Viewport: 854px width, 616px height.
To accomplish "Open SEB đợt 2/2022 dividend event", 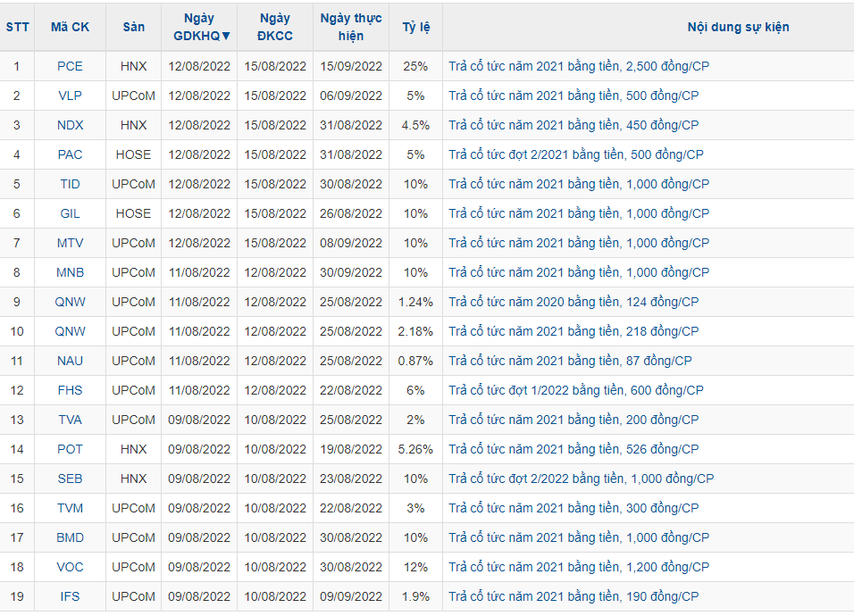I will point(581,479).
